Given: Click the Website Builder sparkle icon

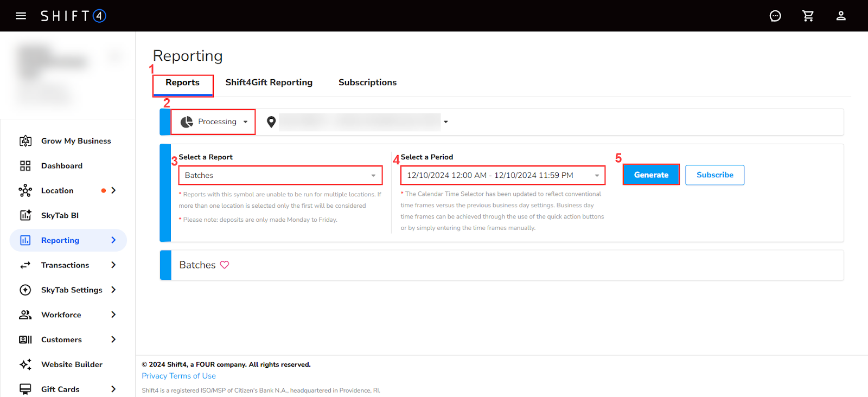Looking at the screenshot, I should click(25, 364).
